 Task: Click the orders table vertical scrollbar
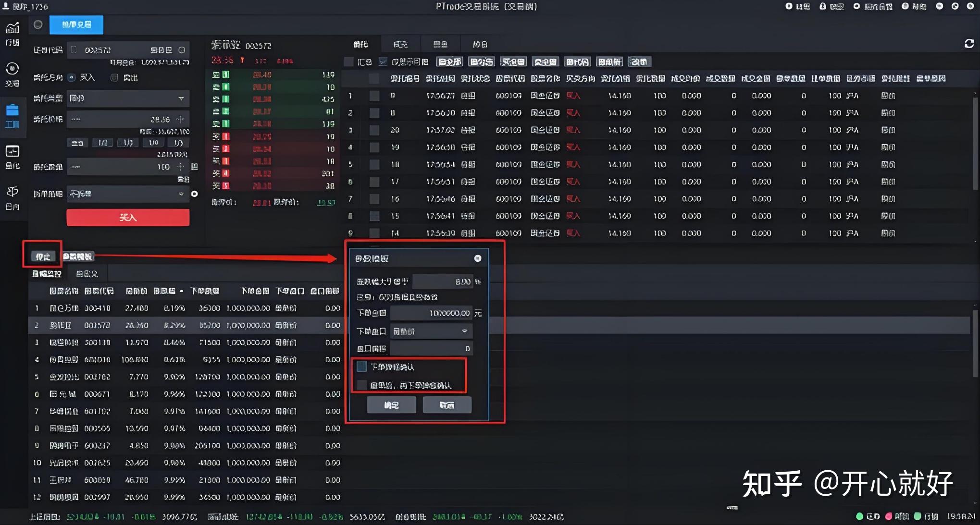tap(975, 144)
